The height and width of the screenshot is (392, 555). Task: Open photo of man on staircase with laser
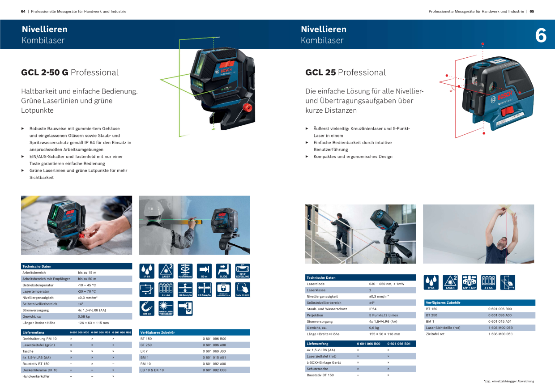361,234
